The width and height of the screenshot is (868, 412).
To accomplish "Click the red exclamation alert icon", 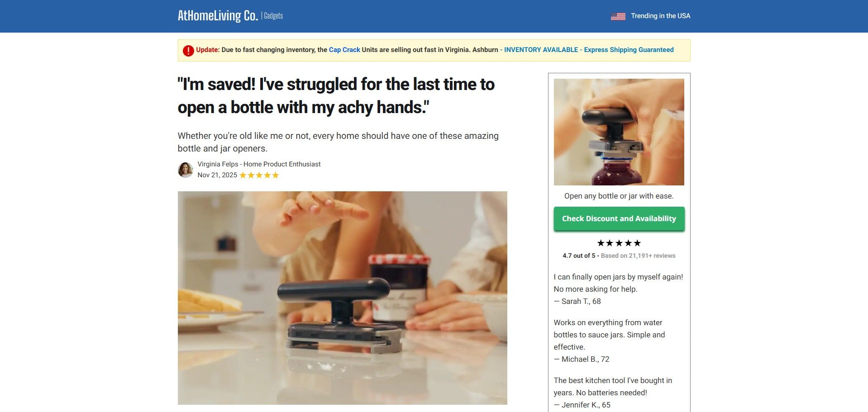I will [188, 51].
